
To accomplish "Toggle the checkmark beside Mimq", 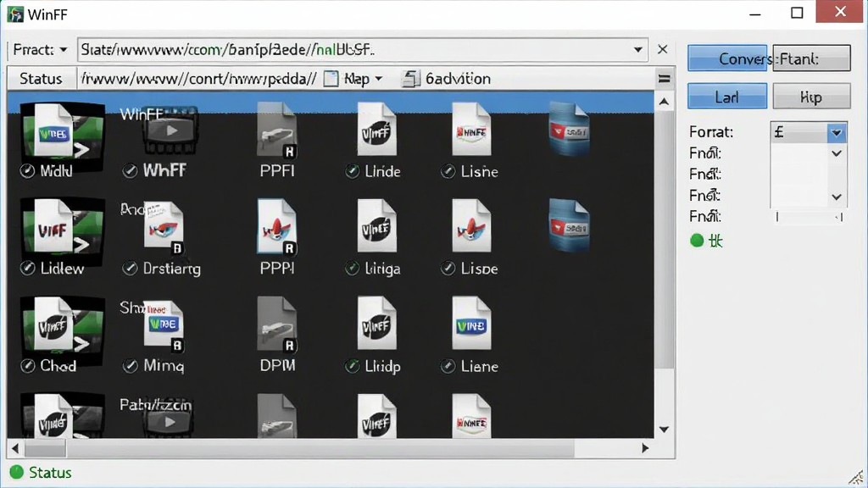I will point(130,366).
